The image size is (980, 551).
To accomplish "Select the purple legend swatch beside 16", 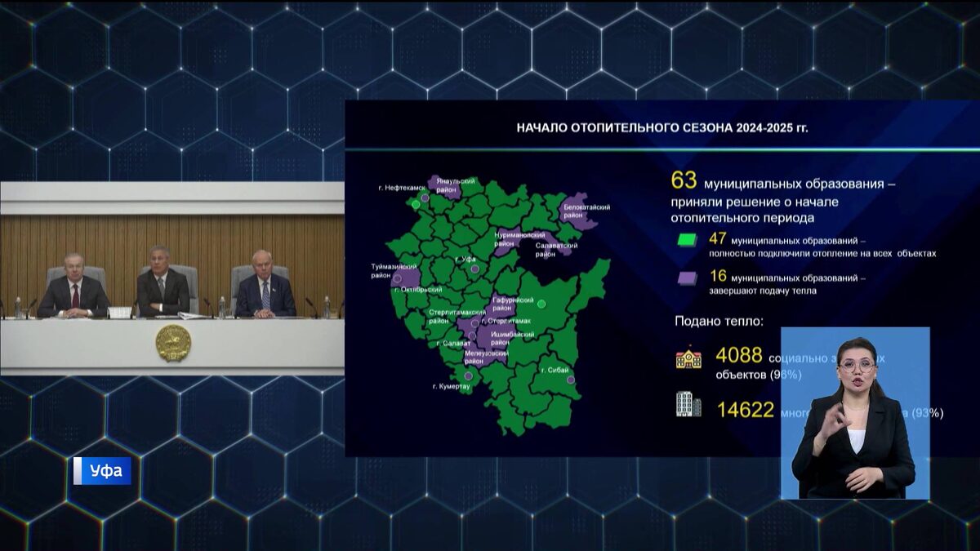I will (688, 278).
